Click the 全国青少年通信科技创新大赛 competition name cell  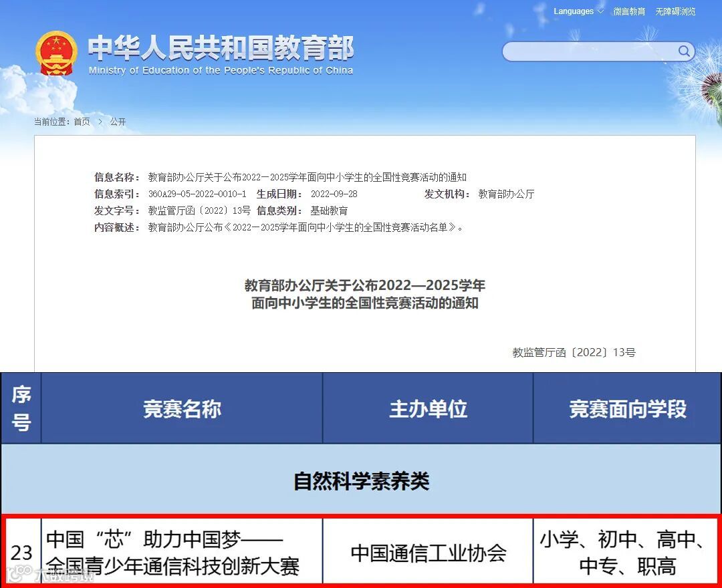point(182,551)
